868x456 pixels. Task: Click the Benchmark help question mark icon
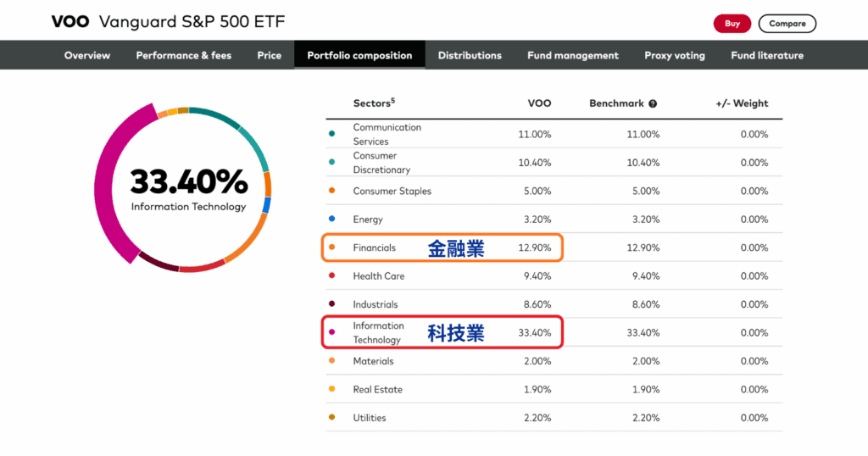pos(653,104)
